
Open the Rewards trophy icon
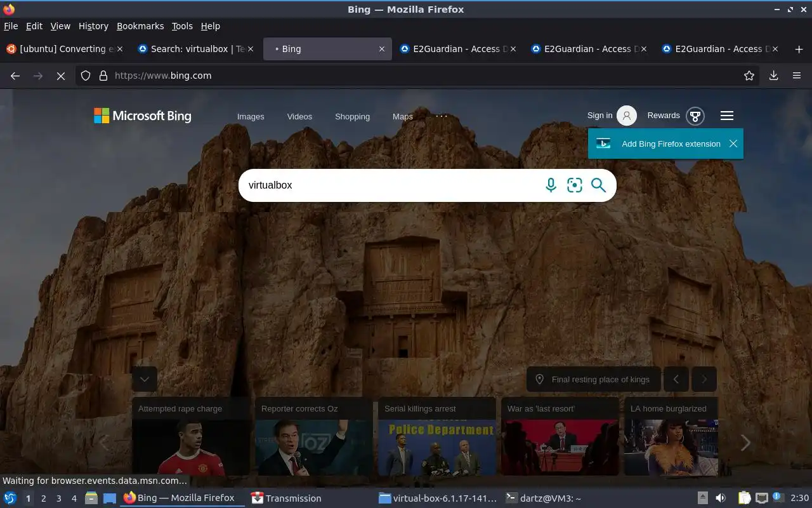point(695,116)
